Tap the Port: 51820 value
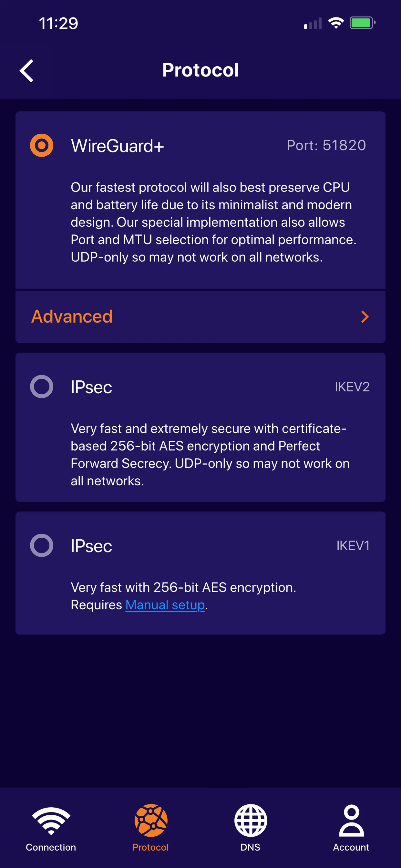The image size is (401, 868). [x=326, y=145]
